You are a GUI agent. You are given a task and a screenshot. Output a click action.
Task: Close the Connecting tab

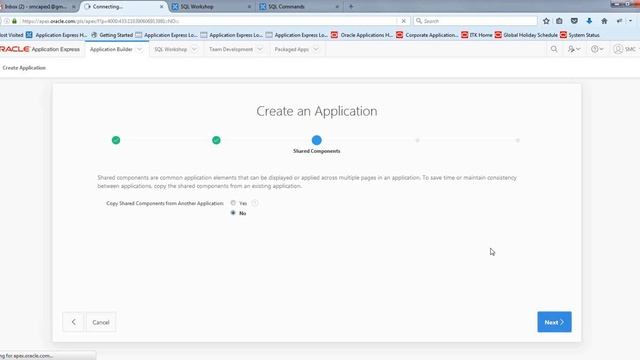click(161, 7)
